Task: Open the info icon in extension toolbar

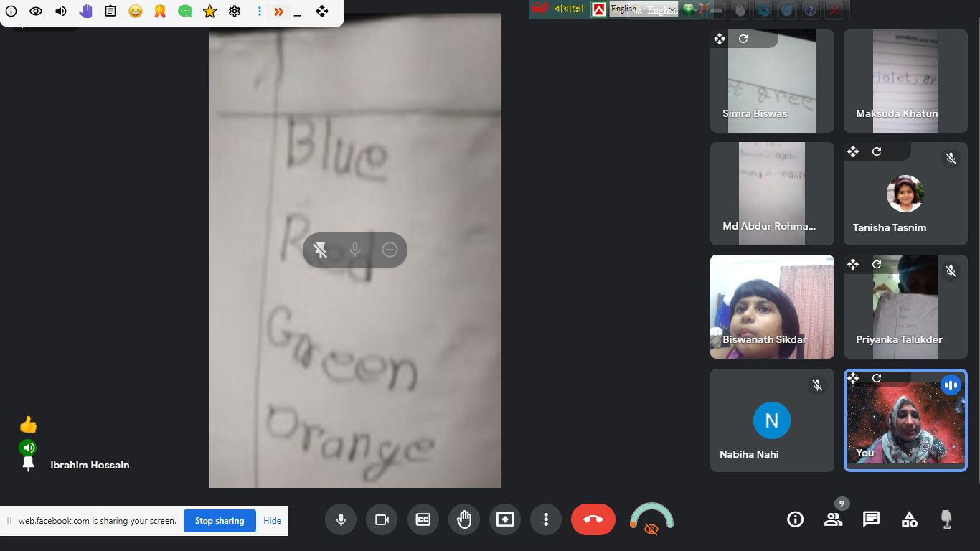Action: tap(11, 11)
